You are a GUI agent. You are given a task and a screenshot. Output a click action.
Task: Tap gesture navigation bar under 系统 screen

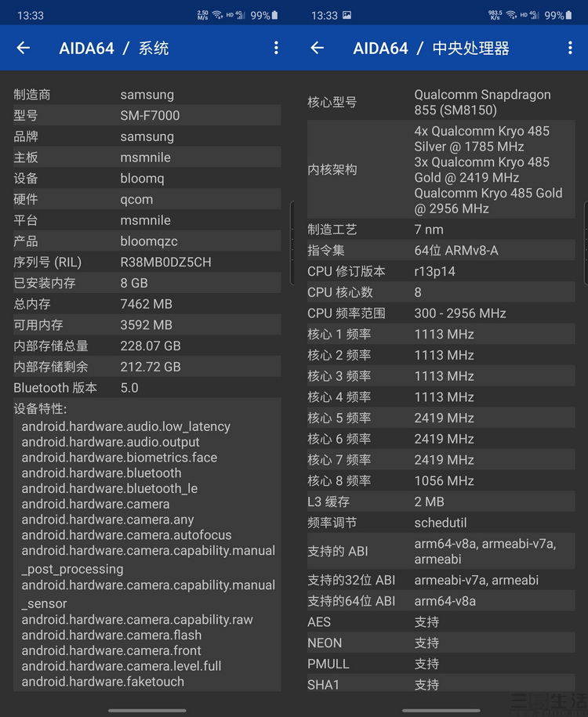(147, 711)
